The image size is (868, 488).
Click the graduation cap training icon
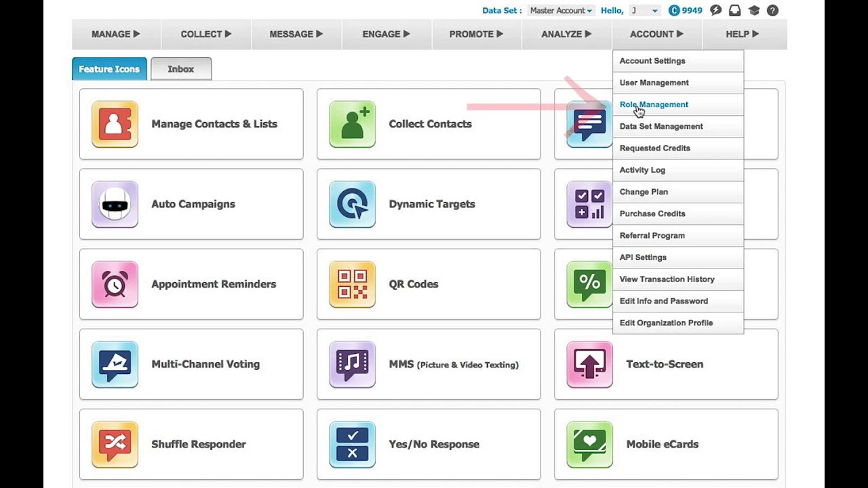tap(753, 10)
